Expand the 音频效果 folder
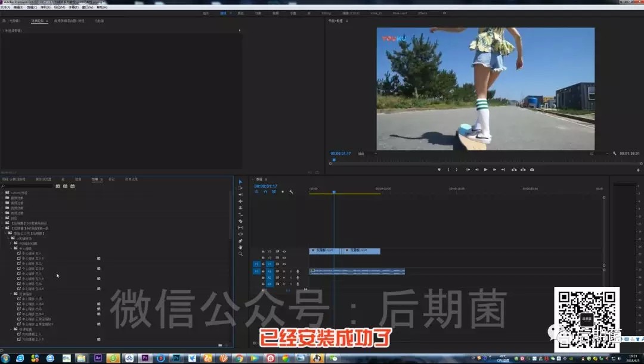 [x=2, y=198]
